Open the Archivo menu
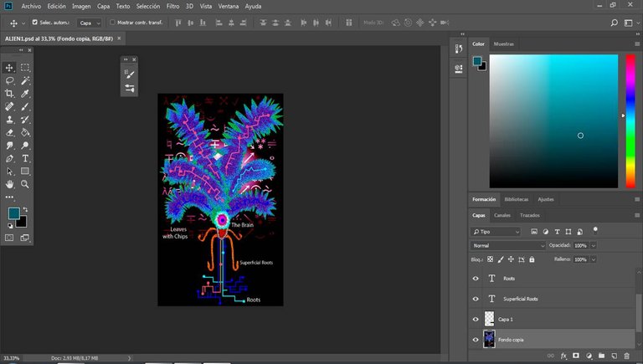The width and height of the screenshot is (643, 364). [31, 6]
